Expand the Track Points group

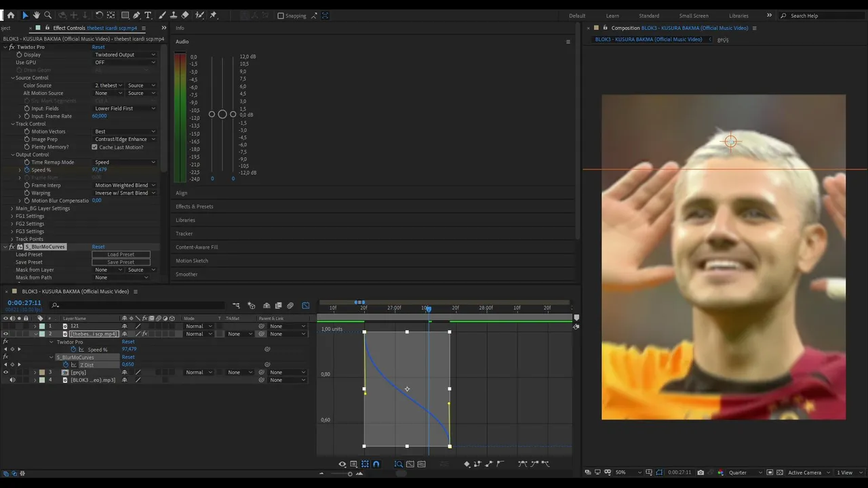(12, 239)
